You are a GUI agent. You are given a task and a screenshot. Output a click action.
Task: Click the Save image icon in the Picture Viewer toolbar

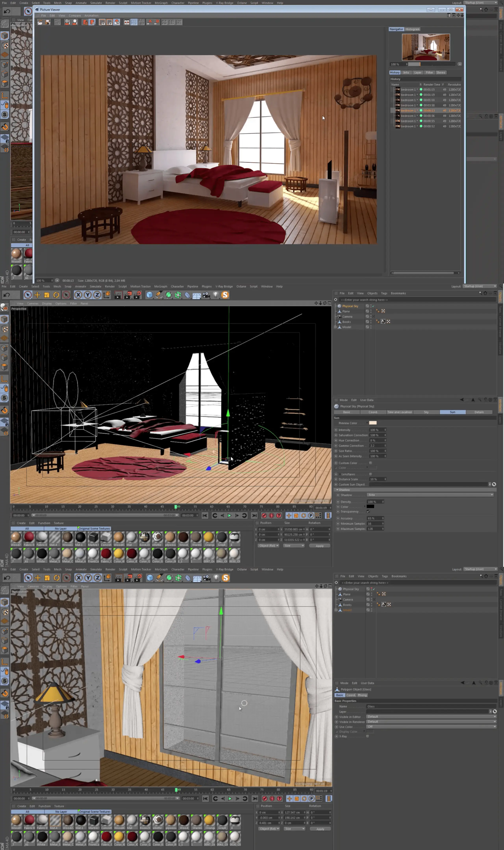48,22
